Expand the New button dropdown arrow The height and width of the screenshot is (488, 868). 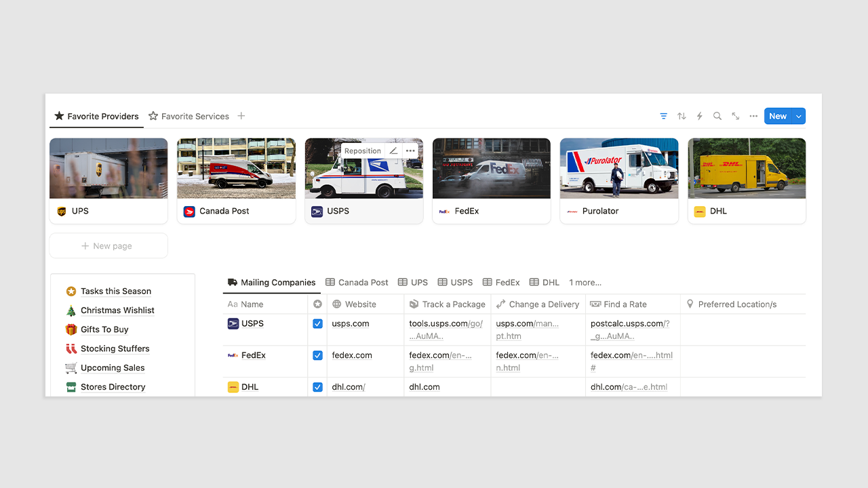coord(799,116)
